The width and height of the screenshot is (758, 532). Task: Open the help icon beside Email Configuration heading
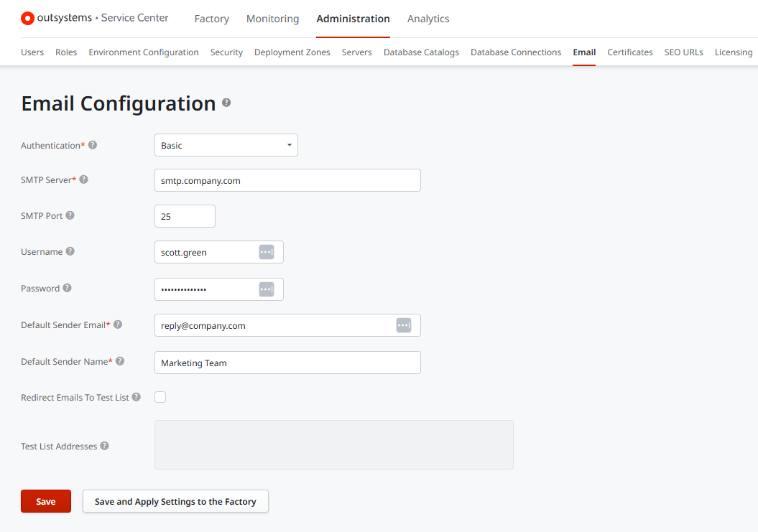226,103
